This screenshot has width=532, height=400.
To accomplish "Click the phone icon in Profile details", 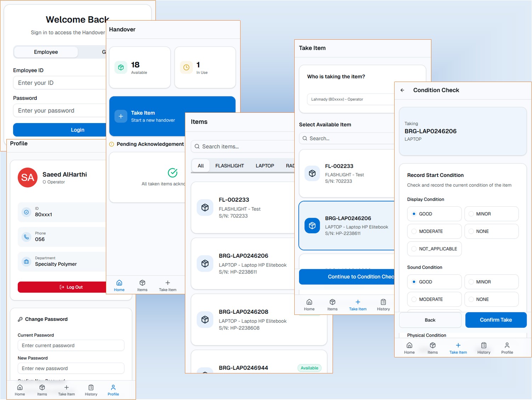I will click(x=26, y=237).
